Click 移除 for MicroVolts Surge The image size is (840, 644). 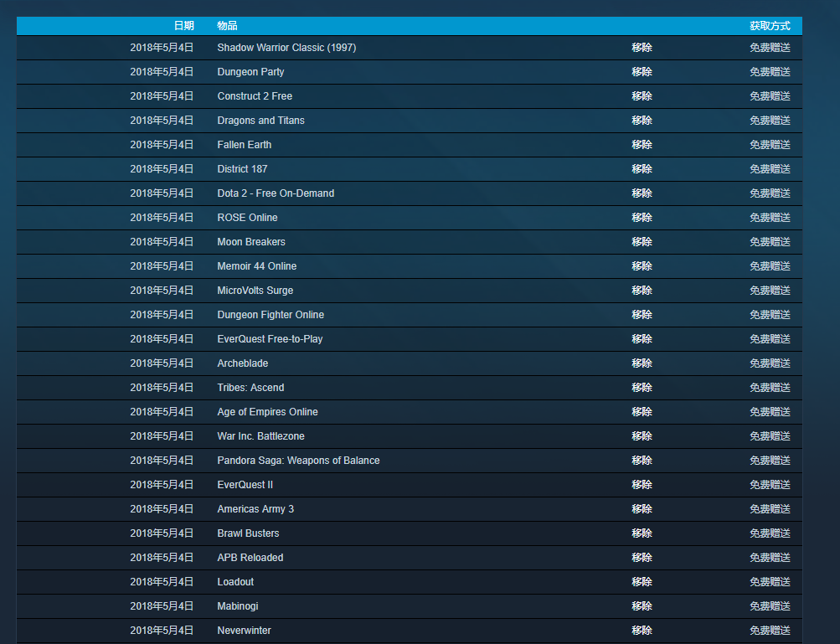tap(642, 291)
